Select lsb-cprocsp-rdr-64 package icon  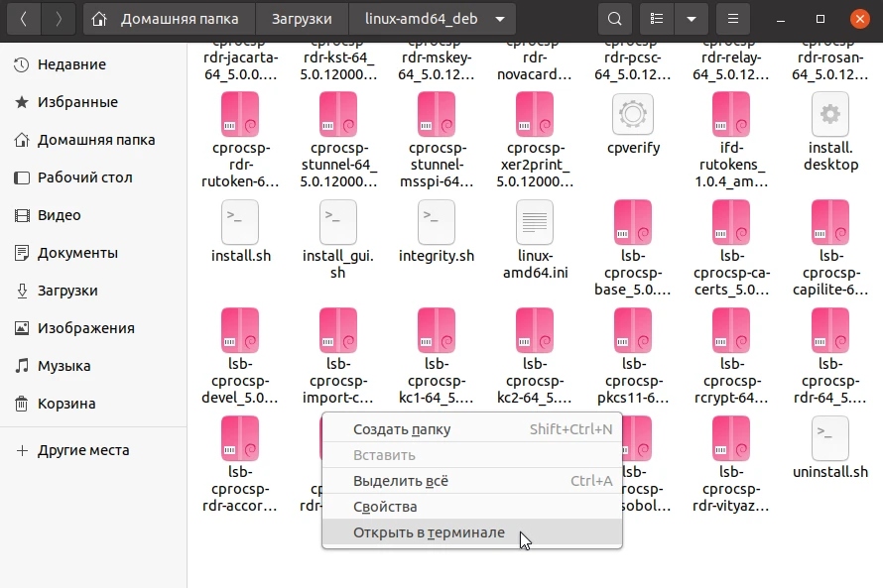point(830,330)
